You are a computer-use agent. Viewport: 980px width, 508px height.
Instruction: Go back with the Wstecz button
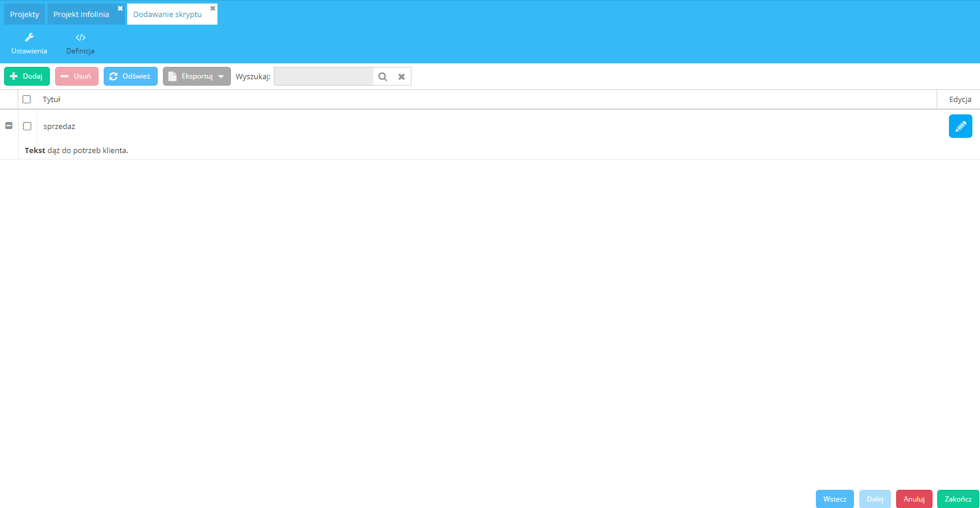tap(835, 499)
